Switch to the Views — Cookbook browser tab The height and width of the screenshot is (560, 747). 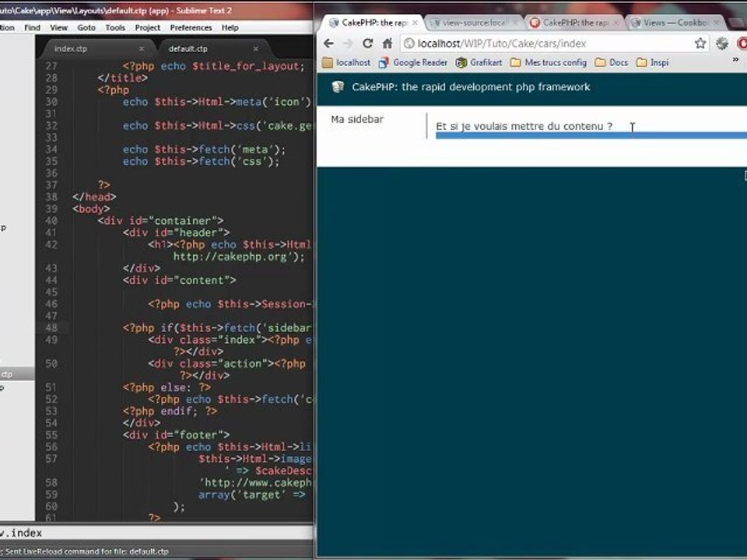click(x=675, y=23)
